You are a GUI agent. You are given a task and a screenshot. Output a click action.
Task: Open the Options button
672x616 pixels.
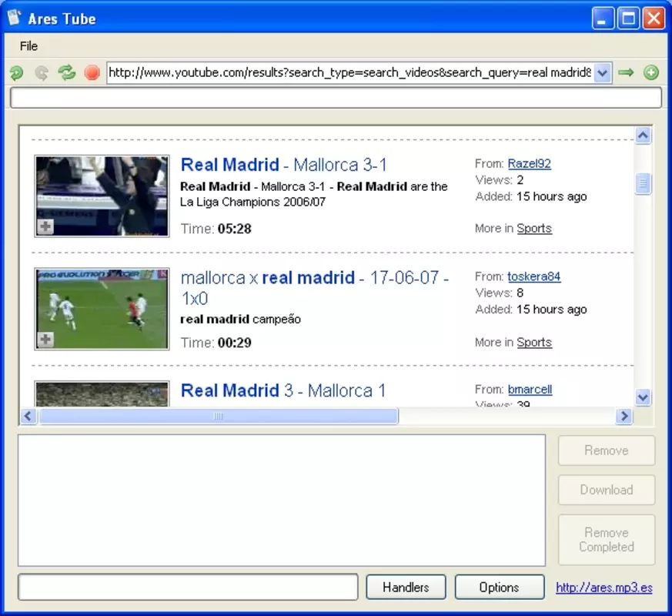(x=500, y=587)
